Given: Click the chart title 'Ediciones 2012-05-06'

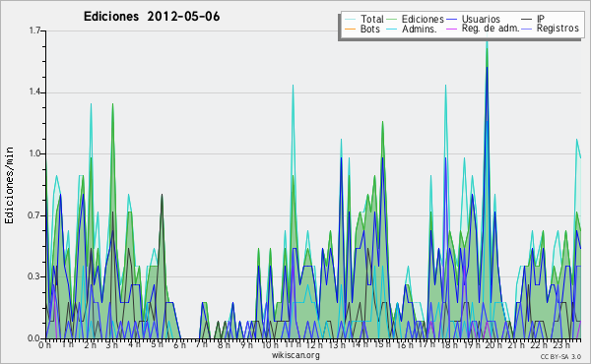Looking at the screenshot, I should pos(152,17).
